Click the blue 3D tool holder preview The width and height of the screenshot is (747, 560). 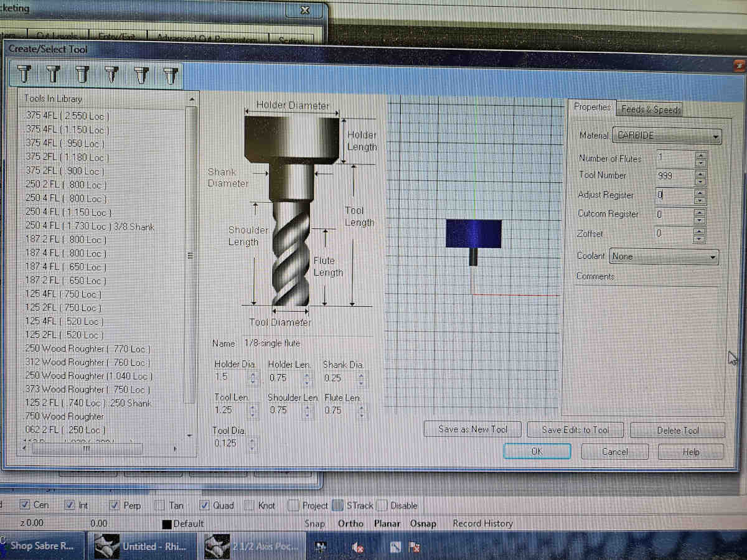pyautogui.click(x=474, y=233)
